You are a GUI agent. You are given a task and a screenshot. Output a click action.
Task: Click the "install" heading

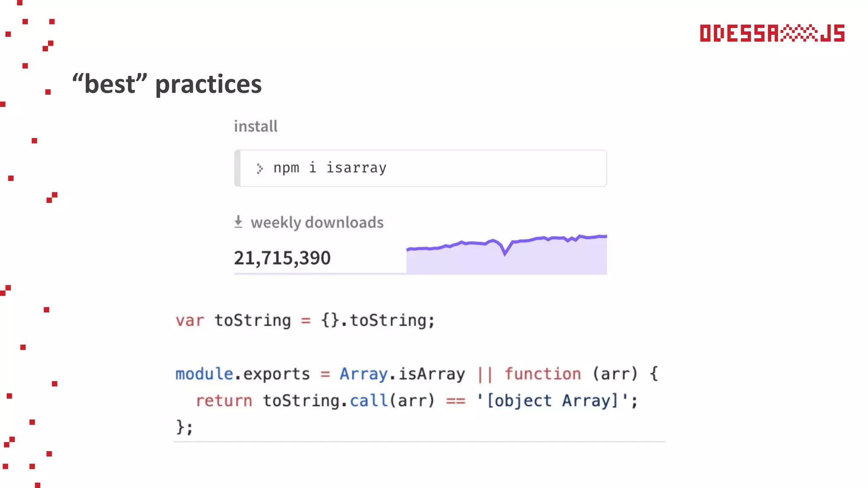256,126
